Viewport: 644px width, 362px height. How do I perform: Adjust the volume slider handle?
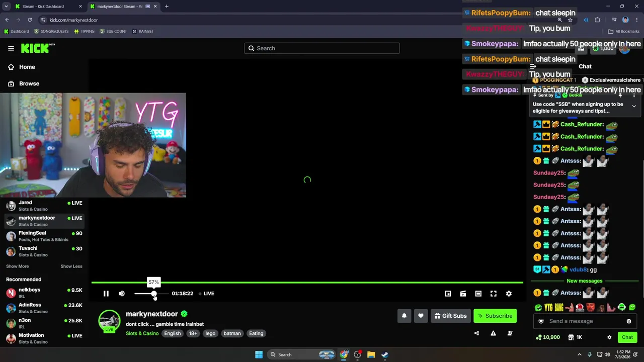point(154,294)
